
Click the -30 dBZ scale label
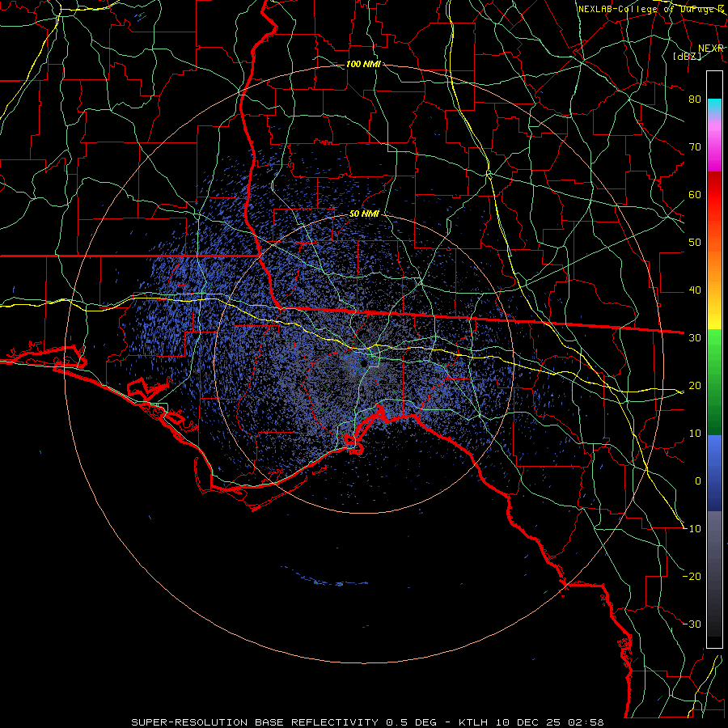point(692,624)
